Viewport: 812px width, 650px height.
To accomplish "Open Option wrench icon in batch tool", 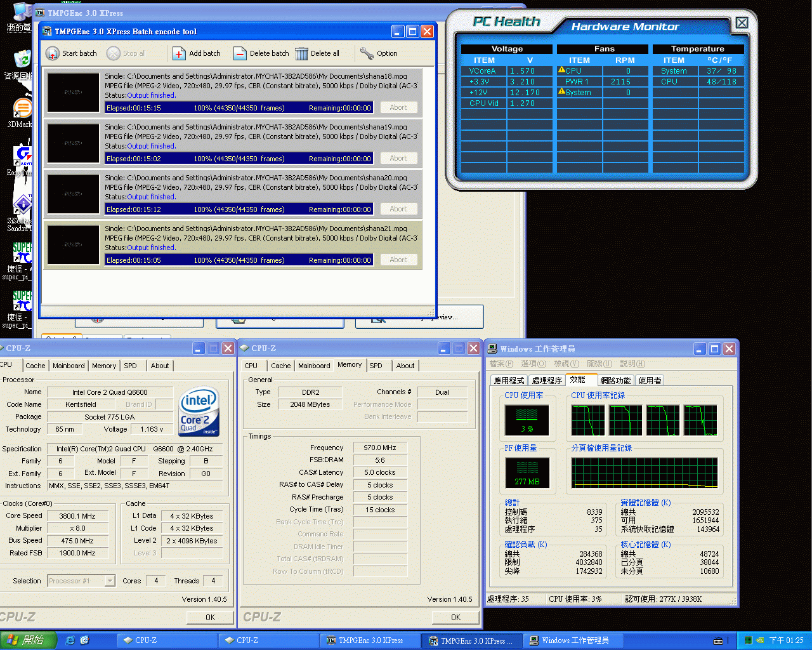I will pos(366,53).
